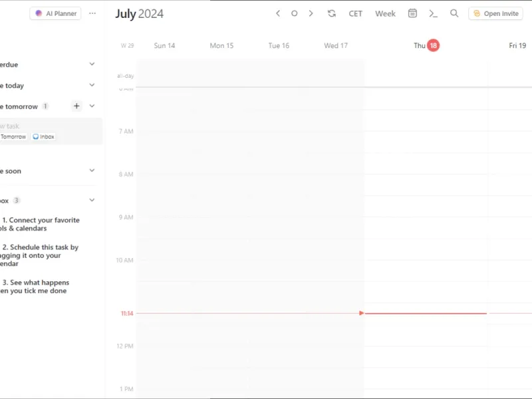Collapse the Overdue section chevron
532x399 pixels.
pyautogui.click(x=92, y=64)
